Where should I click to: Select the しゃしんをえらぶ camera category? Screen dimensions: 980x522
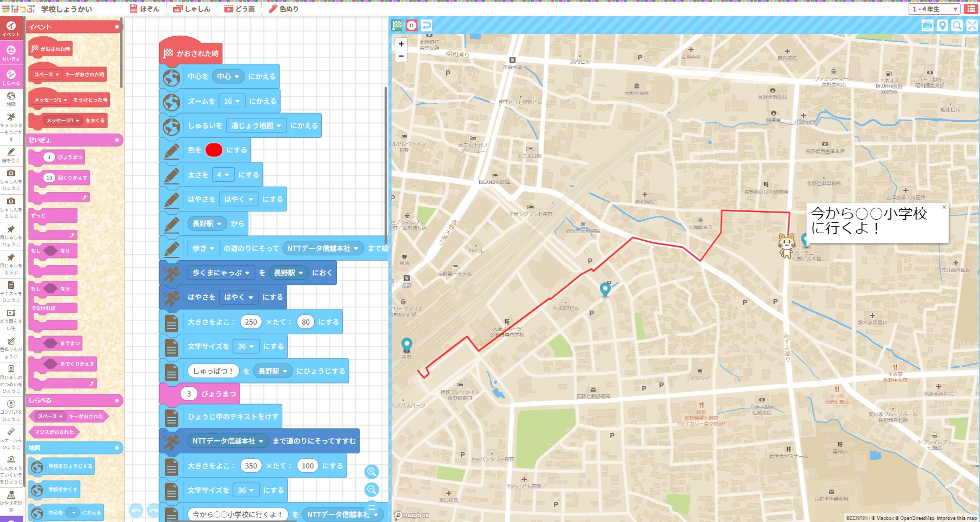point(11,208)
